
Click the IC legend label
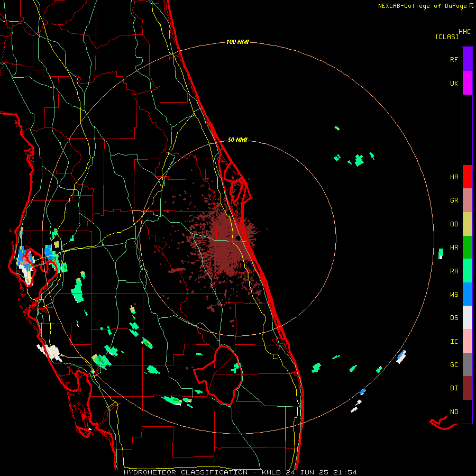454,342
